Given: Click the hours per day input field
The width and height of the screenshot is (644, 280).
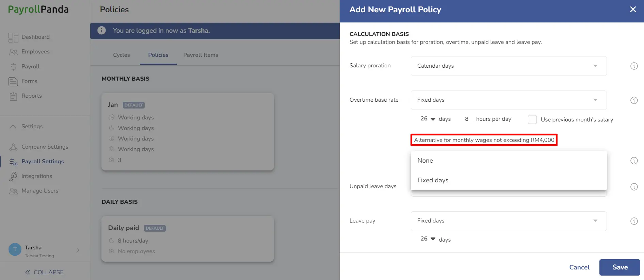Looking at the screenshot, I should tap(467, 119).
